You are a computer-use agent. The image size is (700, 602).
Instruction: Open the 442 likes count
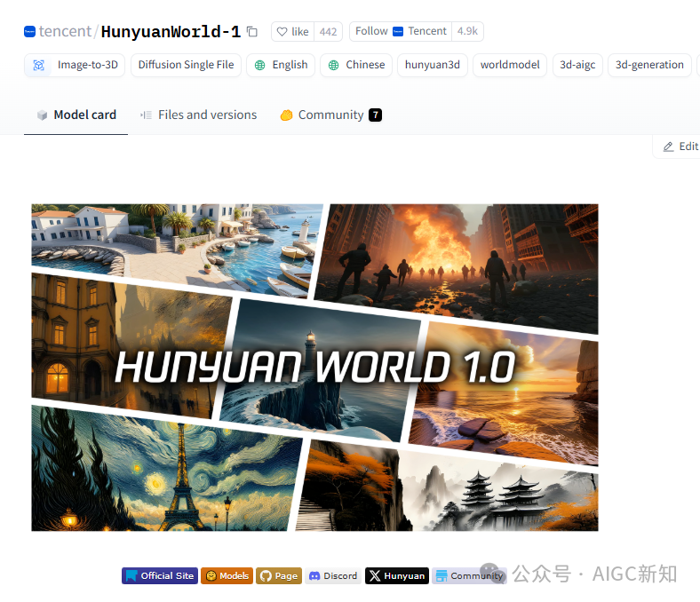[328, 32]
